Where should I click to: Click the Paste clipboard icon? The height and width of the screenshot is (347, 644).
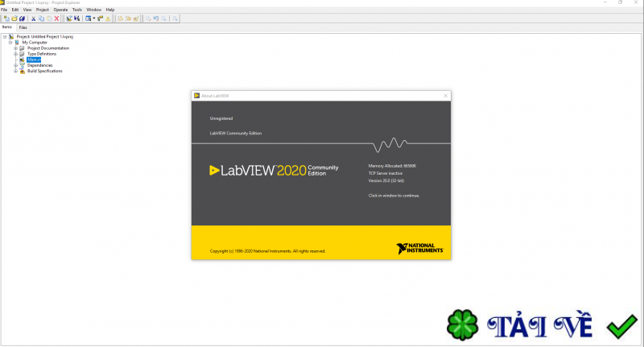pyautogui.click(x=49, y=19)
